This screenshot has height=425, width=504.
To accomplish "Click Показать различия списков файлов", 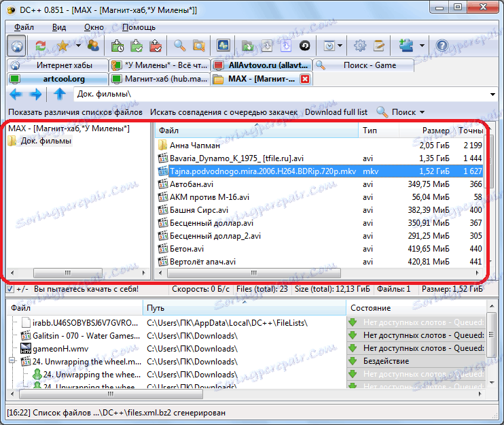I will coord(75,112).
